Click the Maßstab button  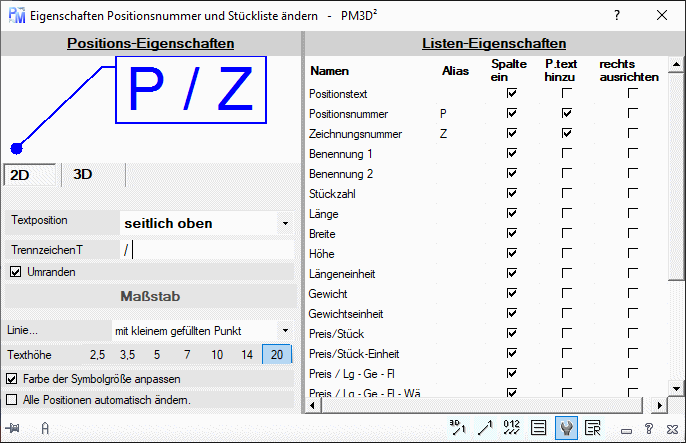(148, 296)
